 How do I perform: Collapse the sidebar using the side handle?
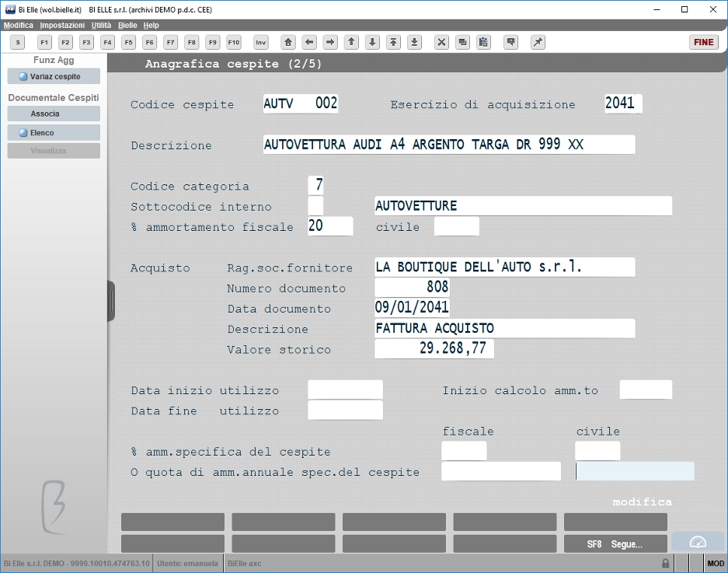pyautogui.click(x=111, y=301)
